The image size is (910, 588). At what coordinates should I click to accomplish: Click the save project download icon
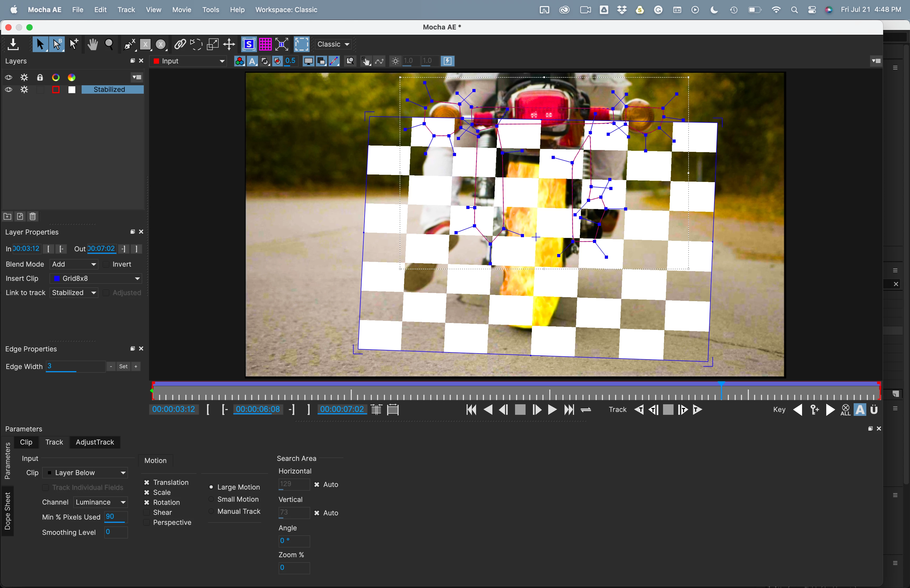pyautogui.click(x=13, y=44)
